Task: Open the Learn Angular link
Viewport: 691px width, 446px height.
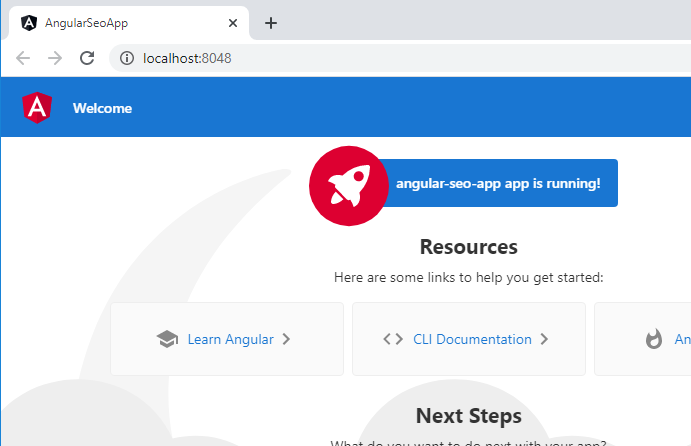Action: pyautogui.click(x=230, y=339)
